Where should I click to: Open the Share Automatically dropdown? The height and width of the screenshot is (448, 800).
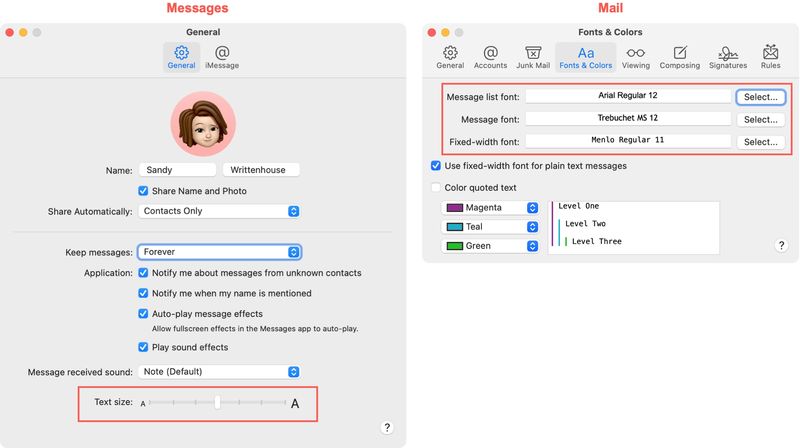click(x=219, y=211)
